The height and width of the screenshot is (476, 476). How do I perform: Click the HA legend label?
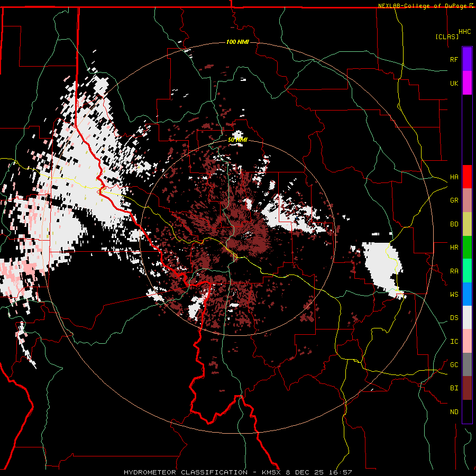click(x=454, y=177)
